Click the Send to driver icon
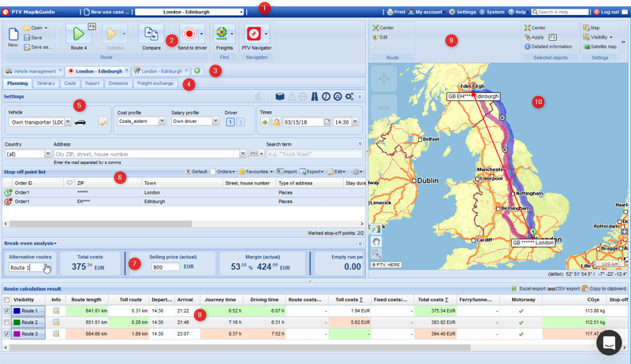The height and width of the screenshot is (364, 631). [189, 34]
